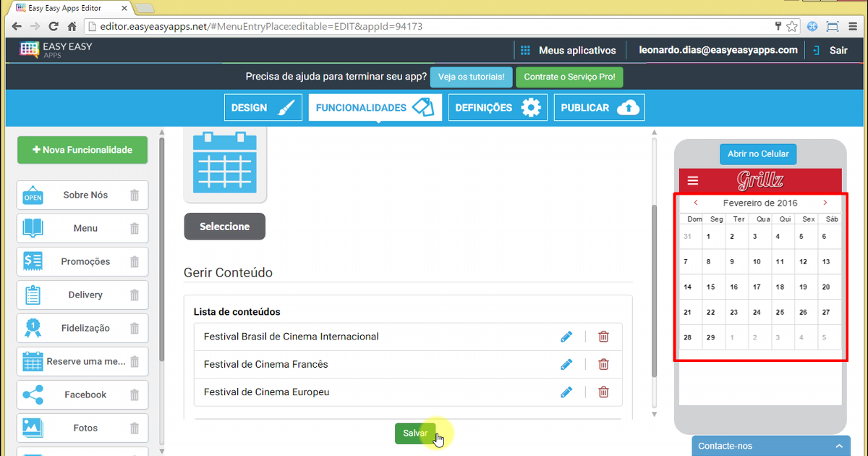868x456 pixels.
Task: Bookmark page with star icon
Action: [793, 27]
